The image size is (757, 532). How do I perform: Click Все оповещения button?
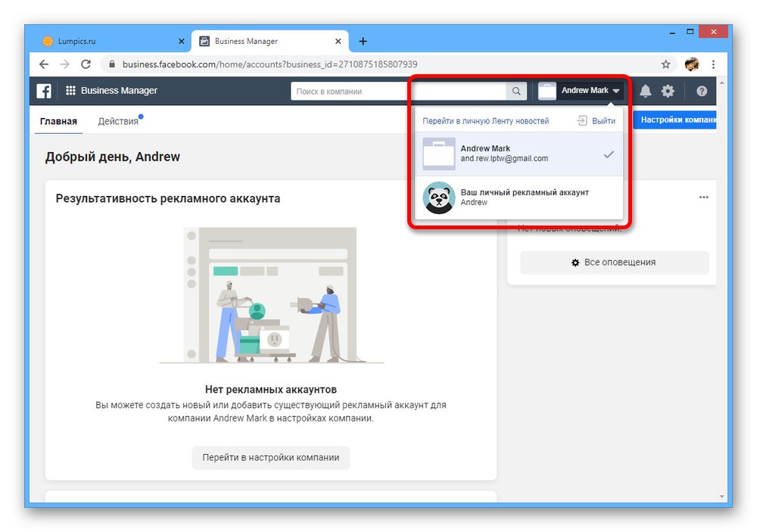click(615, 263)
